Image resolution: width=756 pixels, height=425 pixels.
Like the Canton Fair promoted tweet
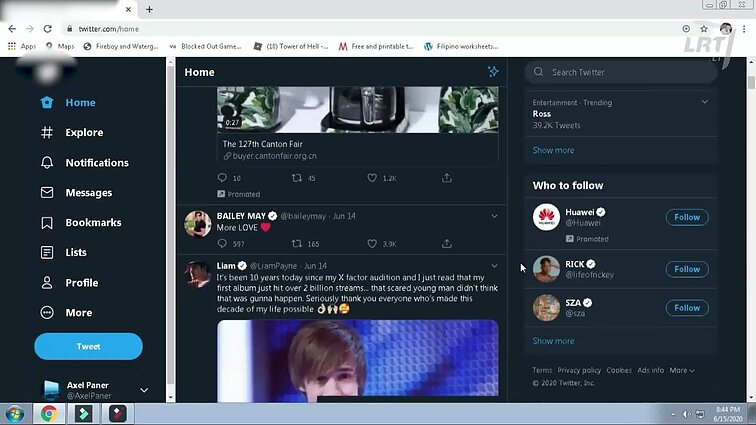coord(372,178)
